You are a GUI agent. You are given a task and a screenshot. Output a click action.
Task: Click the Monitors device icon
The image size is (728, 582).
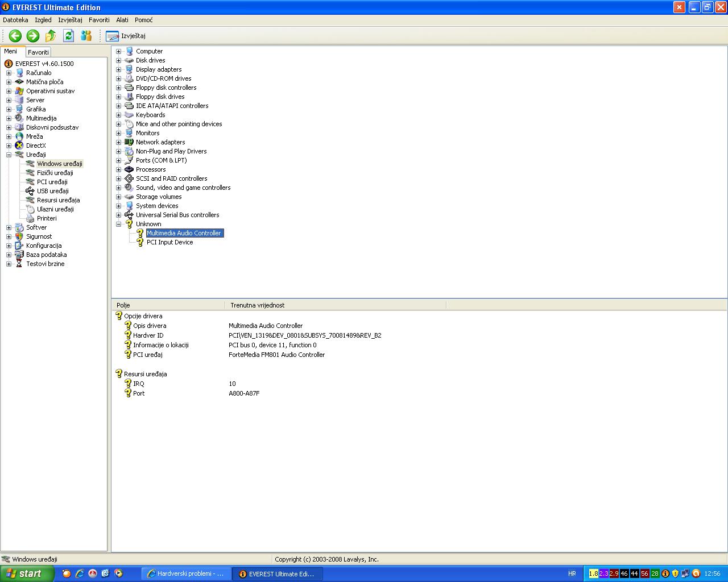(x=129, y=133)
